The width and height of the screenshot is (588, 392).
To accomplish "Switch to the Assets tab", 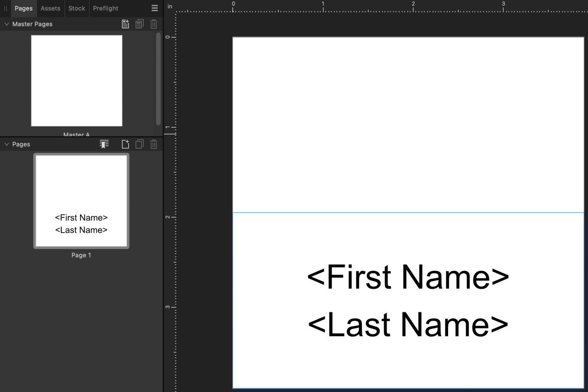I will pos(50,8).
